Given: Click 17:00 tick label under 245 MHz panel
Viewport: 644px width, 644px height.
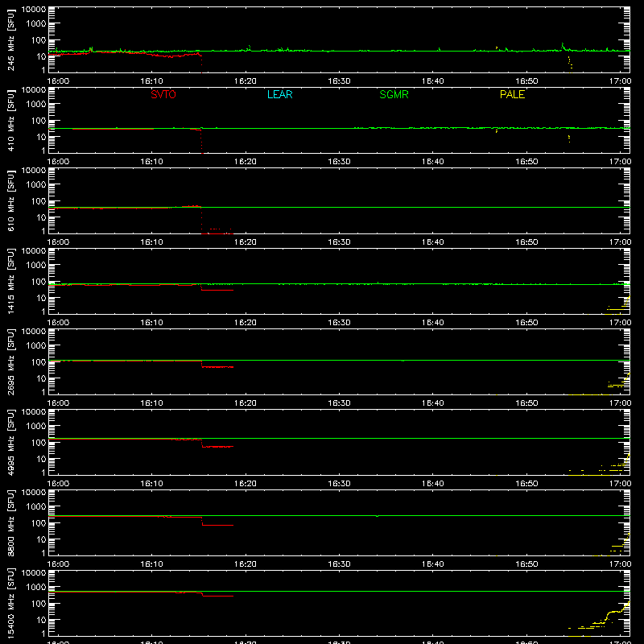Looking at the screenshot, I should [x=620, y=81].
